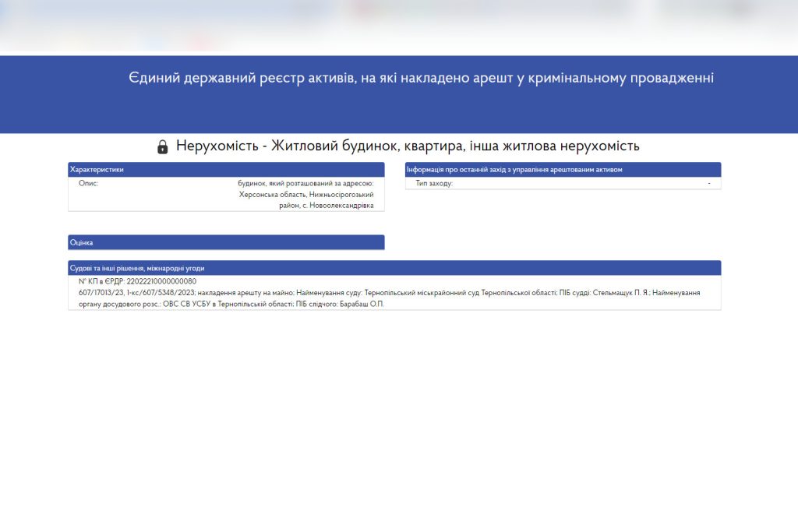Image resolution: width=798 pixels, height=532 pixels.
Task: Click the 'Опис:' field label
Action: coord(88,183)
